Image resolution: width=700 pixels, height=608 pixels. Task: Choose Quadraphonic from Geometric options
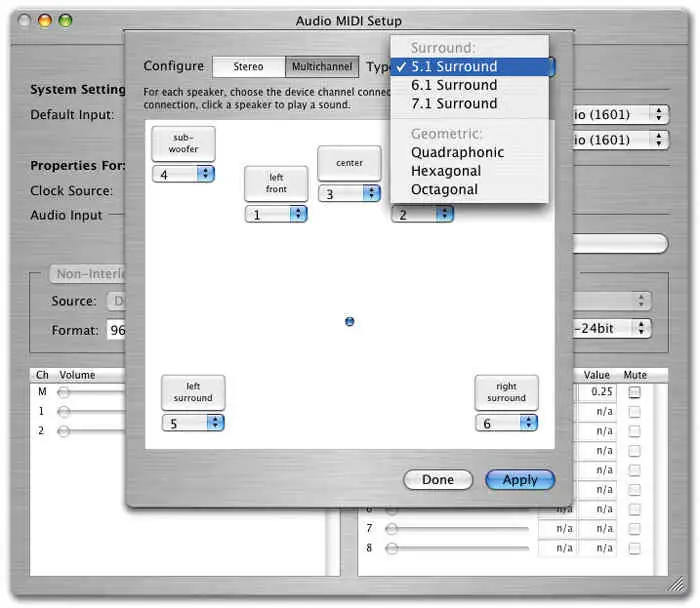tap(457, 153)
